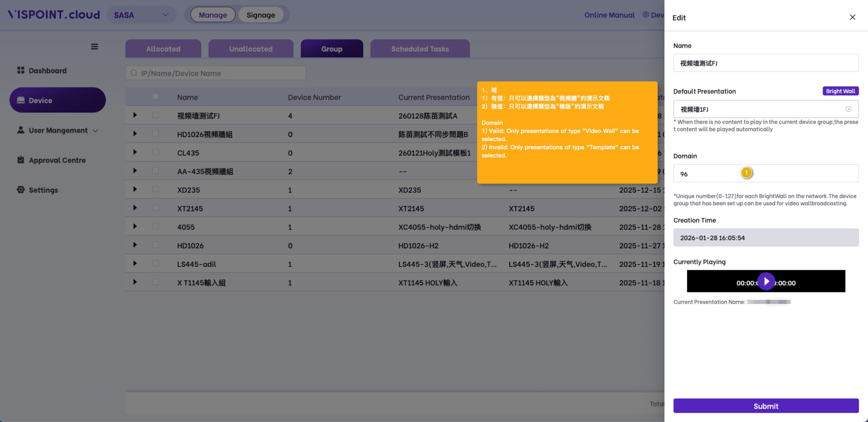Open the Unallocated tab
868x422 pixels.
(251, 49)
